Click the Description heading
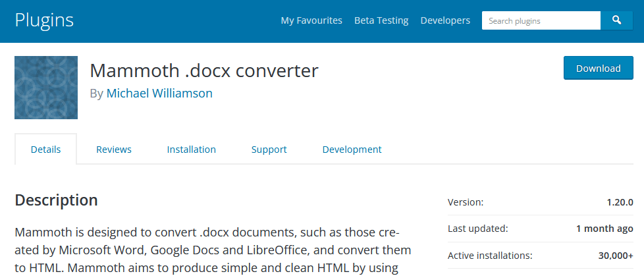The width and height of the screenshot is (644, 276). pos(57,200)
